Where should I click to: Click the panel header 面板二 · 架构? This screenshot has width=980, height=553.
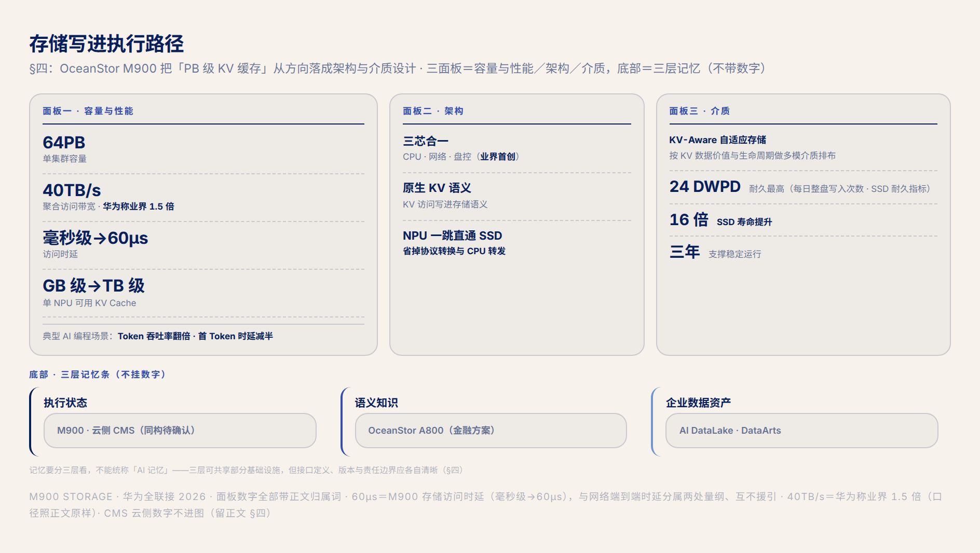pyautogui.click(x=433, y=111)
